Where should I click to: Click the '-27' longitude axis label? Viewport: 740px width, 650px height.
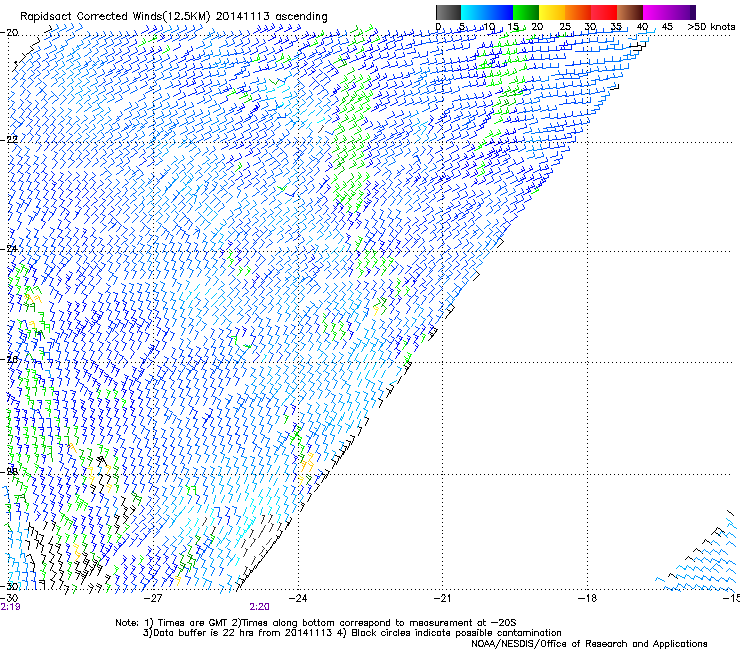coord(153,598)
